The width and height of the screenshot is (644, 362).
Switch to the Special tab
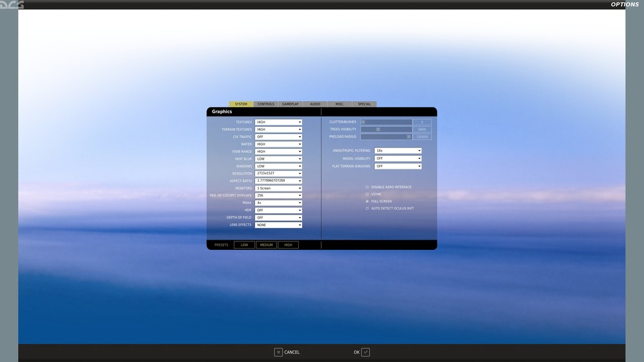click(365, 104)
